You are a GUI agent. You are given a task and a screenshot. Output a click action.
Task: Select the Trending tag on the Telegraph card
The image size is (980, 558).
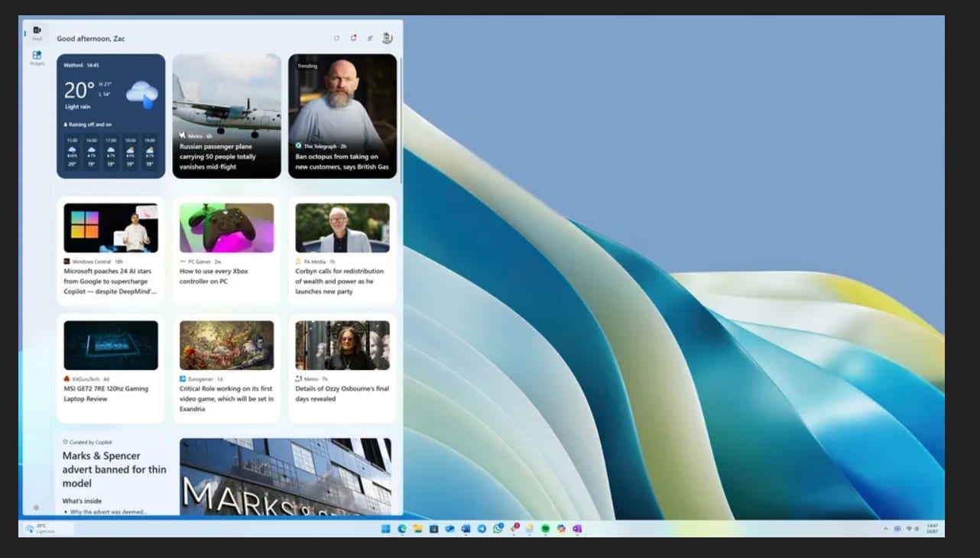click(x=306, y=66)
